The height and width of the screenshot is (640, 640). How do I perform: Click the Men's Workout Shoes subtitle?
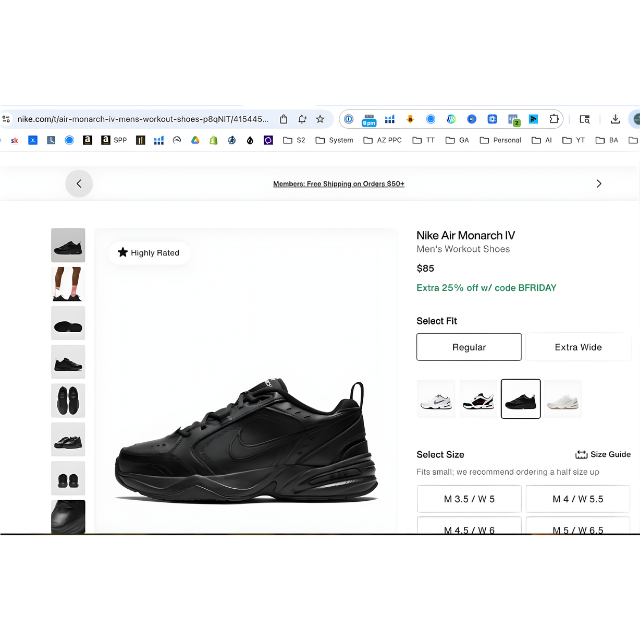coord(463,249)
